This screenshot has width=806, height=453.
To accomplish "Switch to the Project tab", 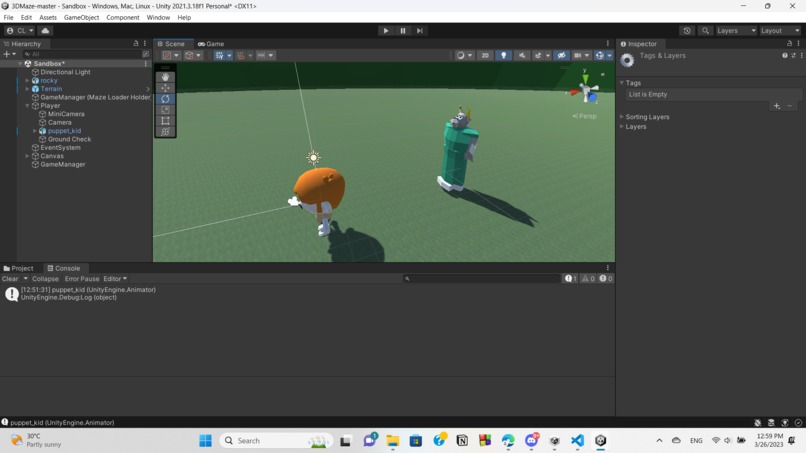I will coord(18,268).
